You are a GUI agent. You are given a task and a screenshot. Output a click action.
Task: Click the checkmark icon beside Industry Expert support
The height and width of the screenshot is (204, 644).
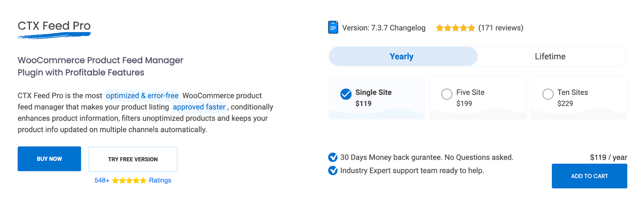(333, 171)
